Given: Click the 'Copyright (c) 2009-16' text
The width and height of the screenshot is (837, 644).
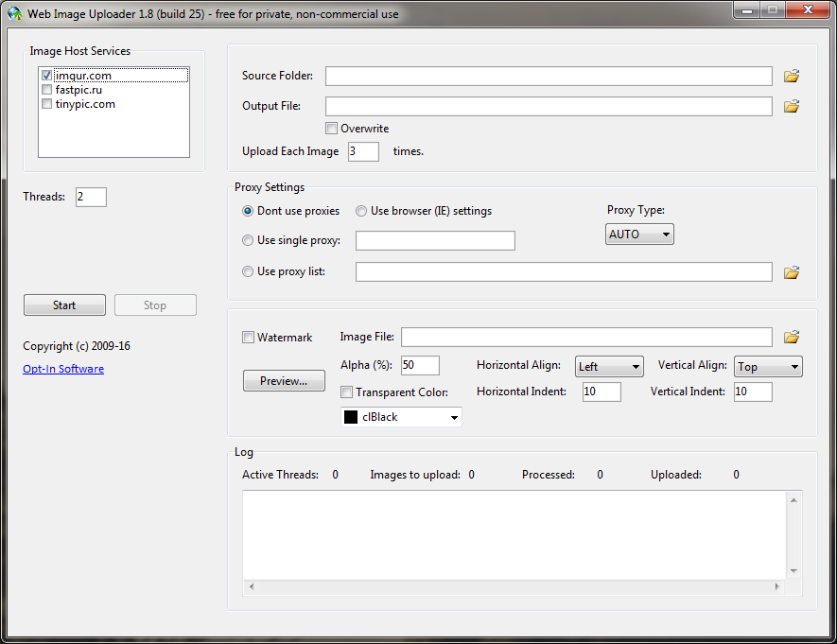Looking at the screenshot, I should pyautogui.click(x=77, y=346).
